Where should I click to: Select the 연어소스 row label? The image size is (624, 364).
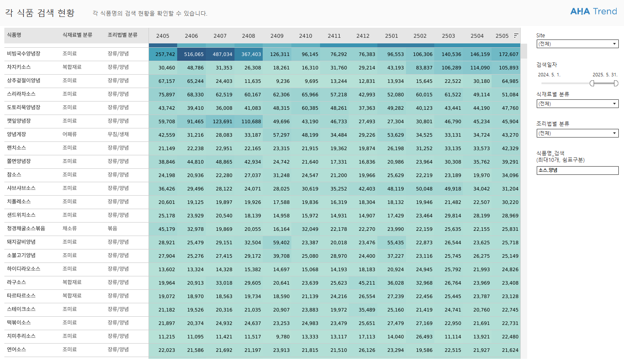pyautogui.click(x=17, y=350)
